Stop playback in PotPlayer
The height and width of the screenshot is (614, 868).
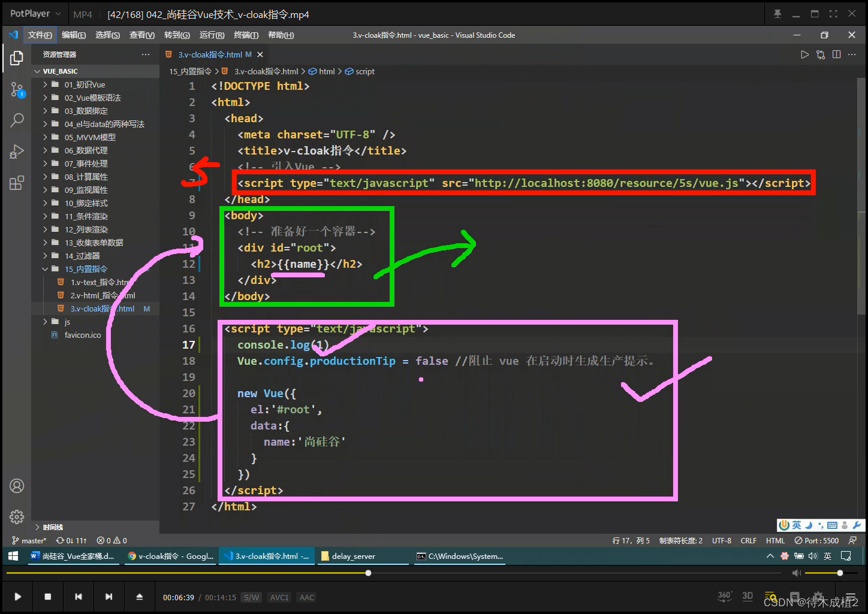point(48,597)
